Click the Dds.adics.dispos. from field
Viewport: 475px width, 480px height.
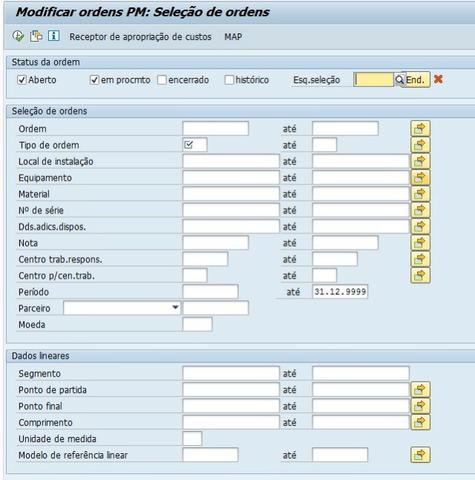click(x=231, y=227)
